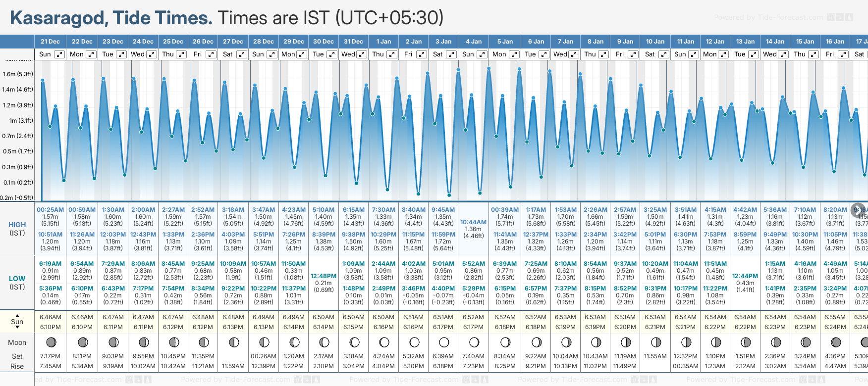Screen dimensions: 868x386
Task: Click the moon phase icon for 3 Jan
Action: pos(444,342)
